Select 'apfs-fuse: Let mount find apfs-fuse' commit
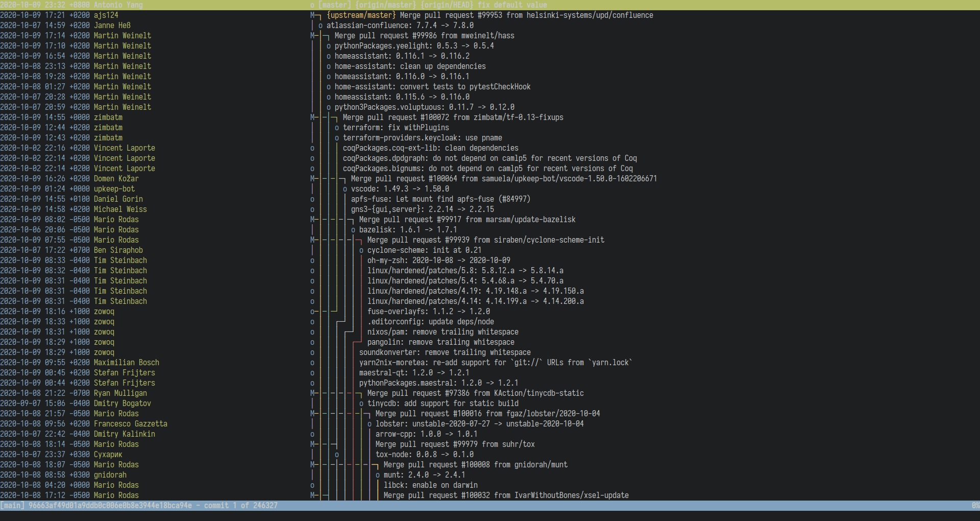The width and height of the screenshot is (980, 521). pyautogui.click(x=490, y=199)
